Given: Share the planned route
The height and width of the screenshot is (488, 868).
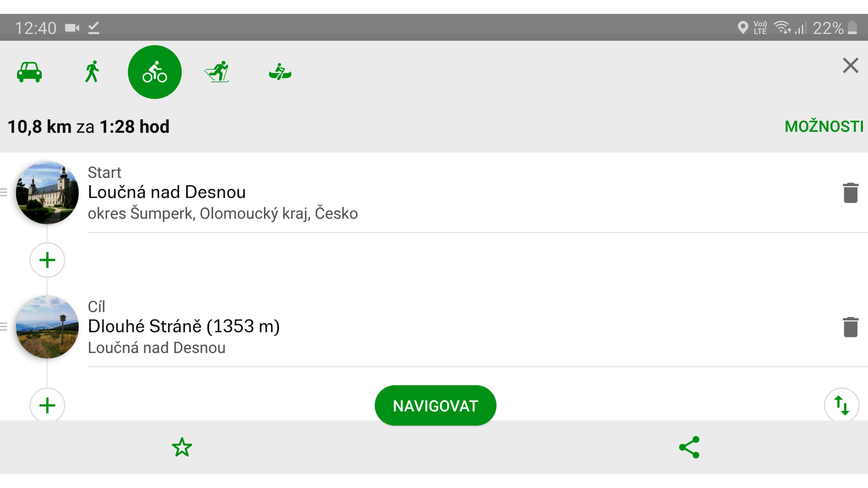Looking at the screenshot, I should coord(689,447).
